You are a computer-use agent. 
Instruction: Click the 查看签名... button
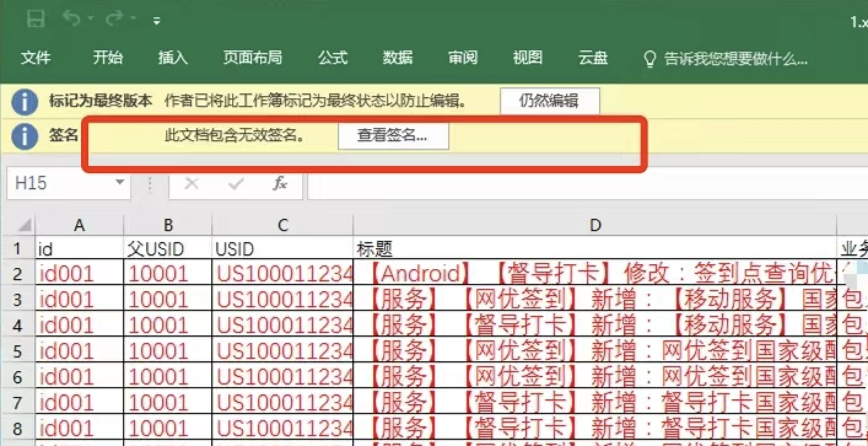click(393, 136)
